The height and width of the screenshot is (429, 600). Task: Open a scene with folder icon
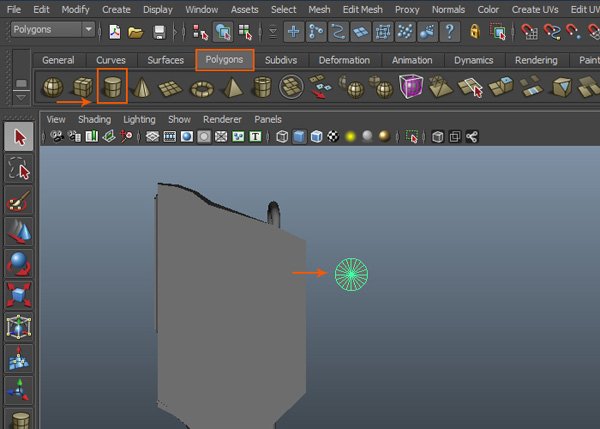click(136, 32)
